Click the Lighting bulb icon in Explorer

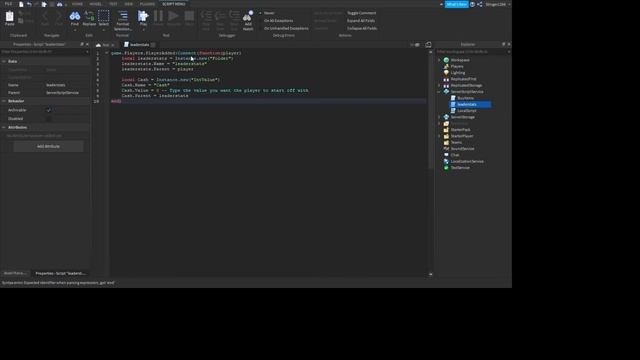coord(446,73)
